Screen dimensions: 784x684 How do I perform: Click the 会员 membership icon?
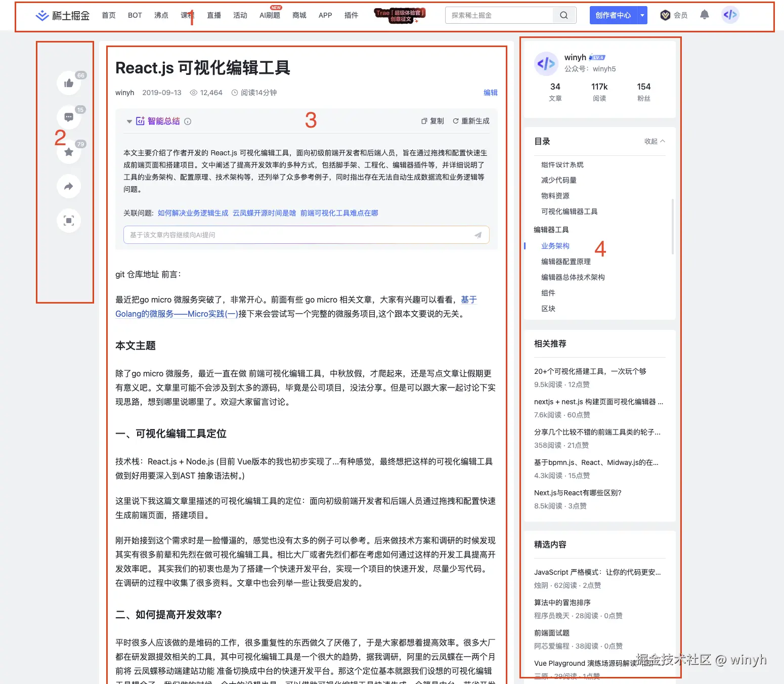[x=666, y=15]
